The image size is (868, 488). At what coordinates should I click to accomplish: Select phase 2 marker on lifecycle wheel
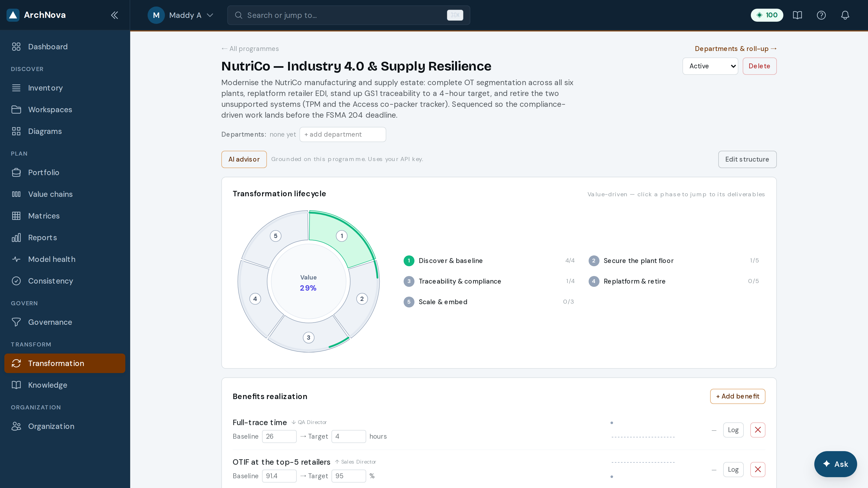point(362,299)
